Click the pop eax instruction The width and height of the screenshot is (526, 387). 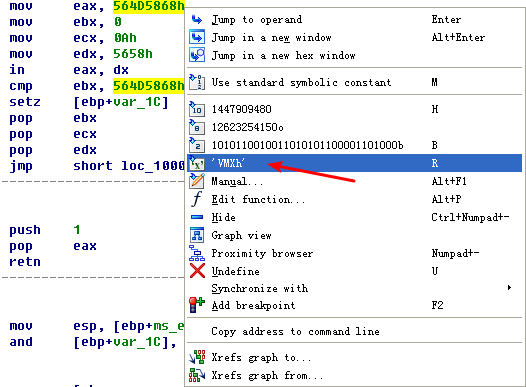pyautogui.click(x=53, y=246)
